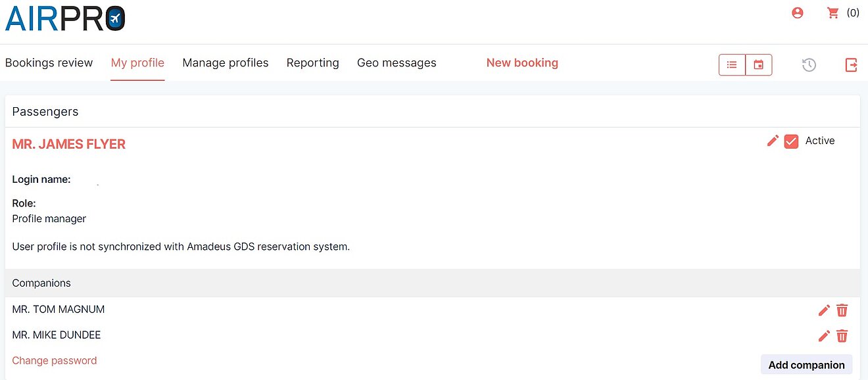Go to Manage profiles tab
This screenshot has width=868, height=380.
coord(226,63)
